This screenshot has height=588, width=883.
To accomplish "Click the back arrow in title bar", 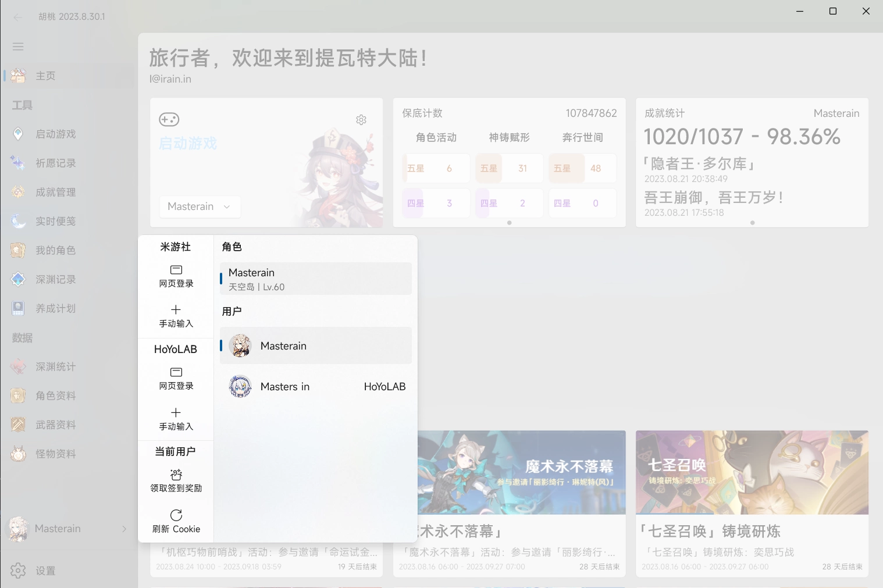I will [17, 17].
